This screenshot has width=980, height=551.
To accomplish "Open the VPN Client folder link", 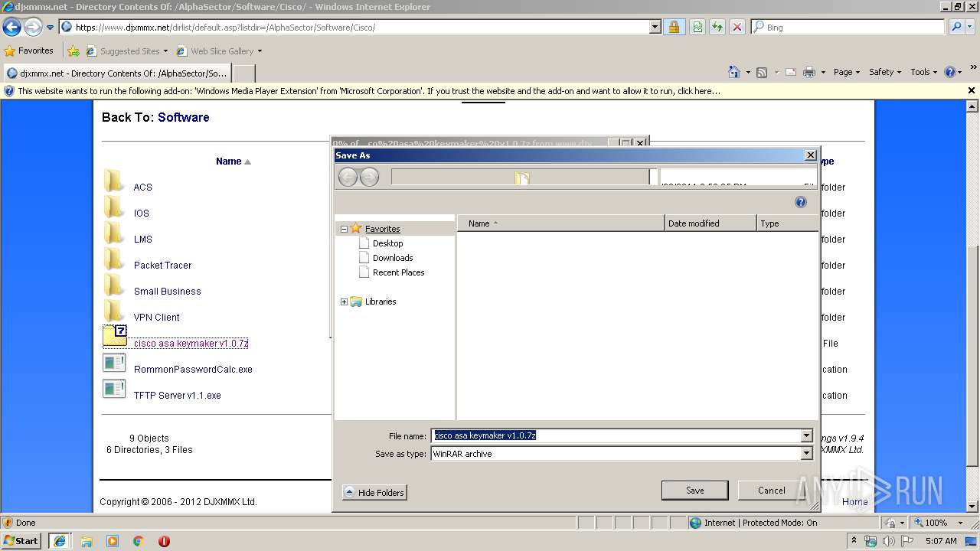I will tap(157, 318).
